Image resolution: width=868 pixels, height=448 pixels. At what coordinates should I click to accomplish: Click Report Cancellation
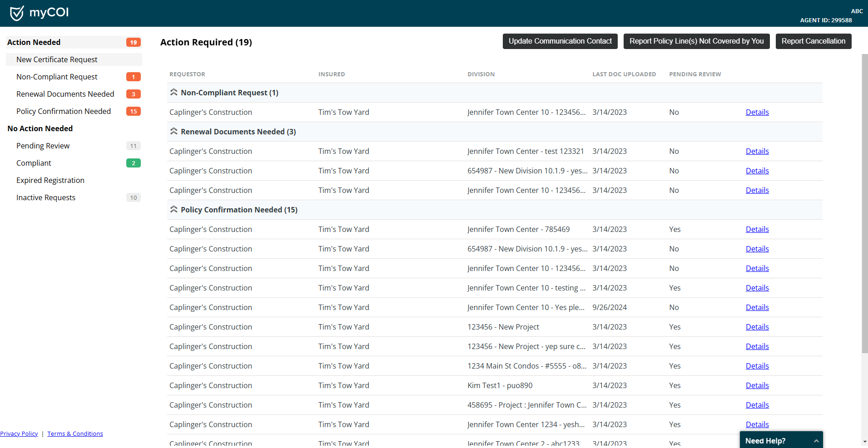813,41
